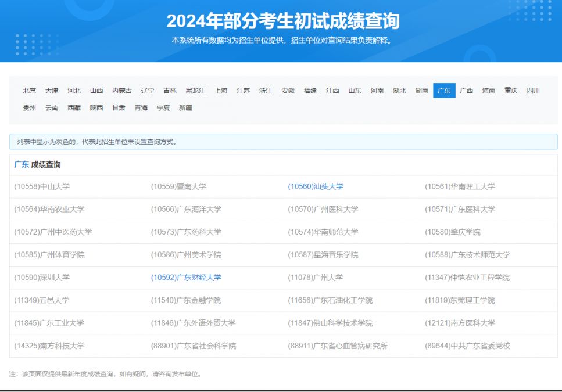The width and height of the screenshot is (562, 392).
Task: Click the (10561)华南理工大学 entry
Action: [x=460, y=186]
